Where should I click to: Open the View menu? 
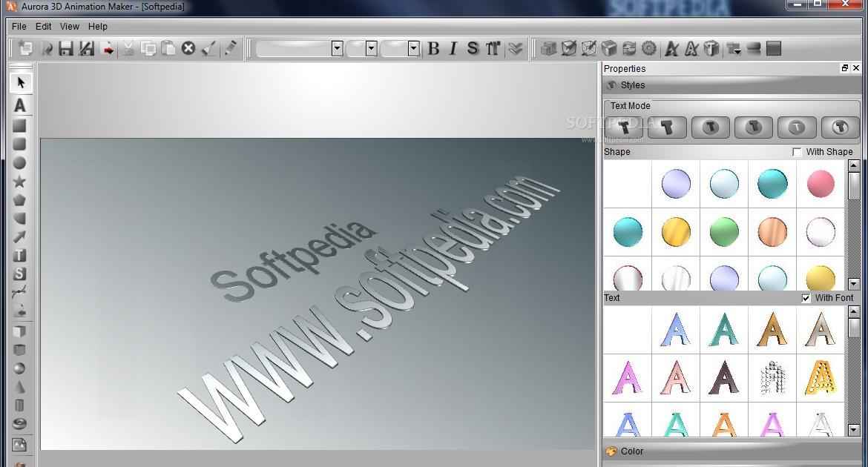tap(69, 27)
